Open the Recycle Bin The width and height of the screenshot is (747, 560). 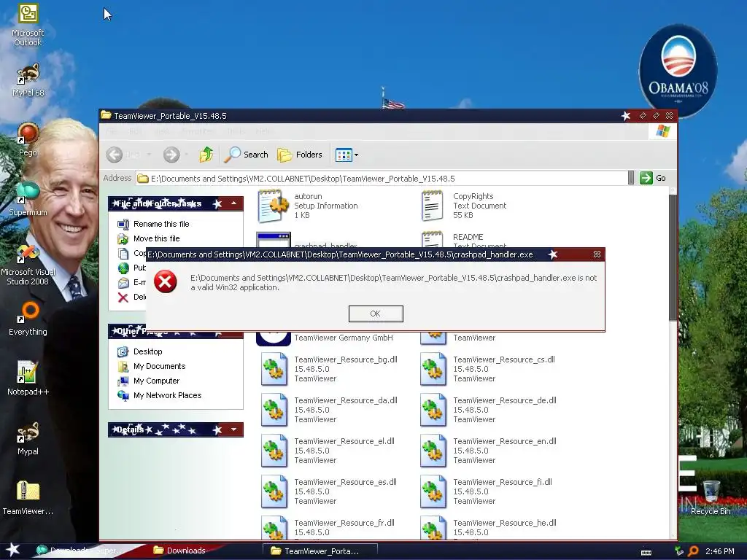coord(711,498)
